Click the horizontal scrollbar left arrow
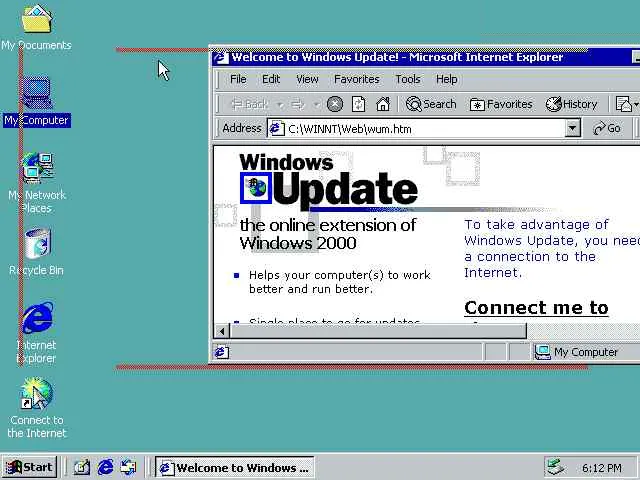This screenshot has height=480, width=640. coord(222,331)
